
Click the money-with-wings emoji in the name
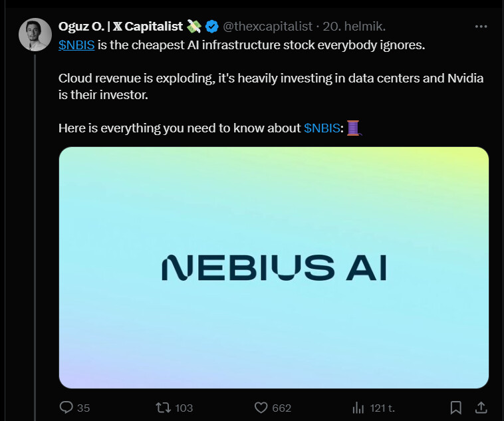(193, 27)
